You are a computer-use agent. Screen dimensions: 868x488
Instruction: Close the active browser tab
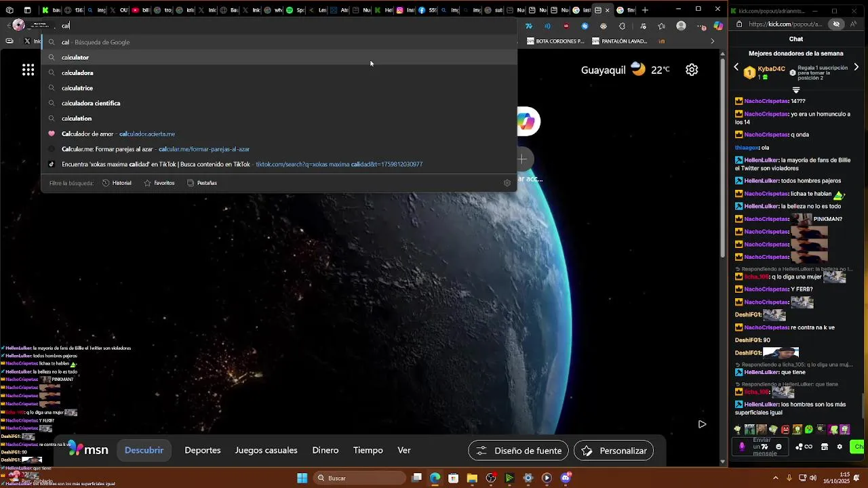coord(607,10)
